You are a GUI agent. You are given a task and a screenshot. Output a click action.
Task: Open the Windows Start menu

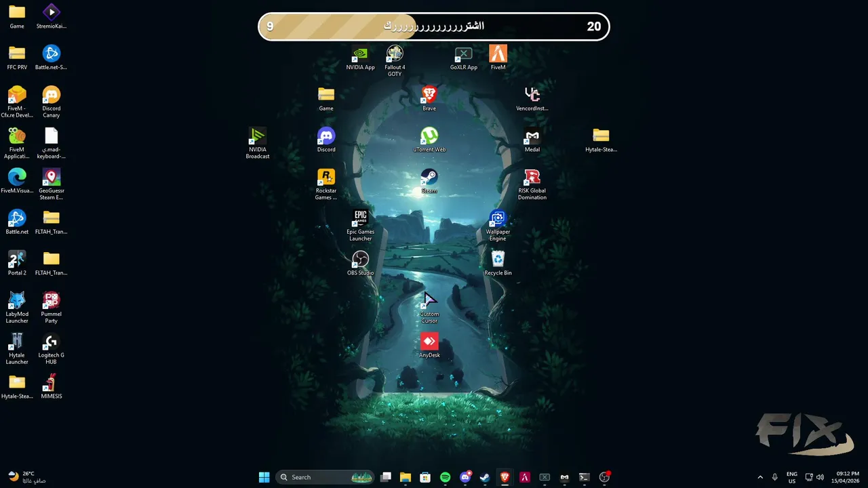coord(264,477)
